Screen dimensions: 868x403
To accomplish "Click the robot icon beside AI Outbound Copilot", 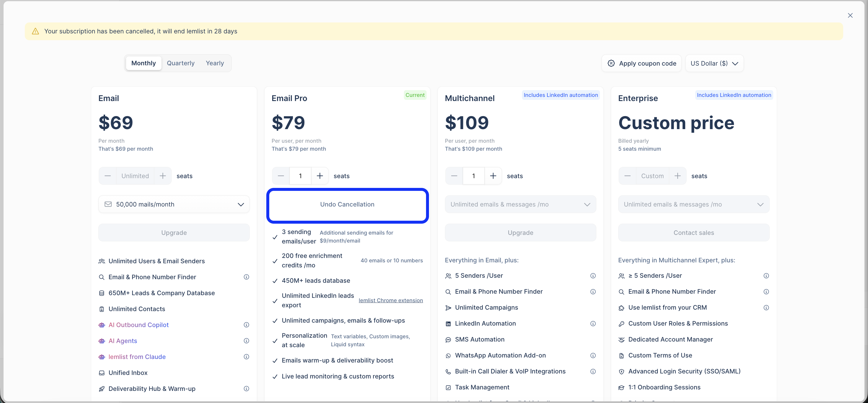I will (x=102, y=325).
